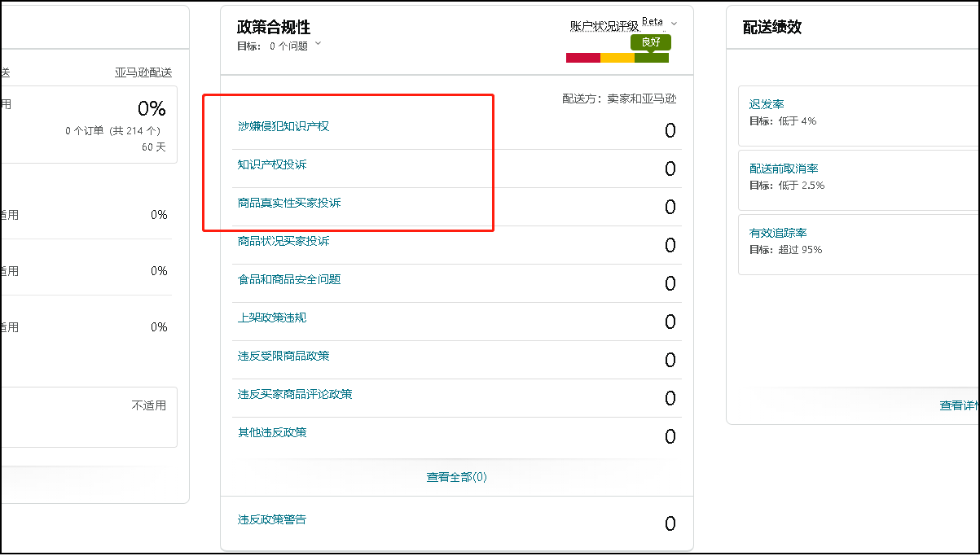Click the red segment of rating bar

click(582, 58)
